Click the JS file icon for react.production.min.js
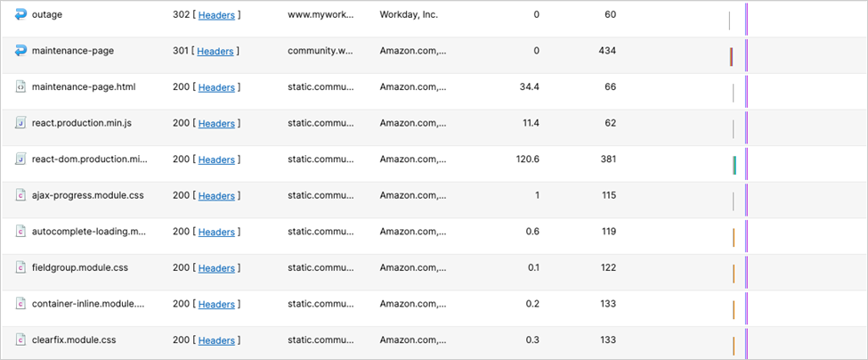868x360 pixels. (x=21, y=123)
